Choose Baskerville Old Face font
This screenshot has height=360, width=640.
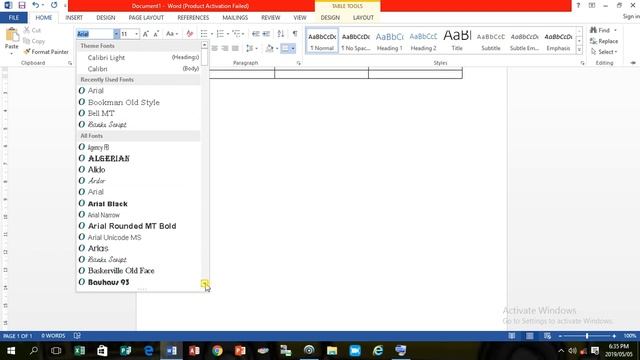tap(139, 271)
